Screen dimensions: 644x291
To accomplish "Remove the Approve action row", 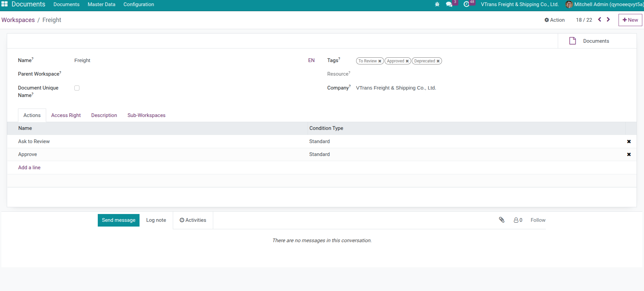I will 629,154.
